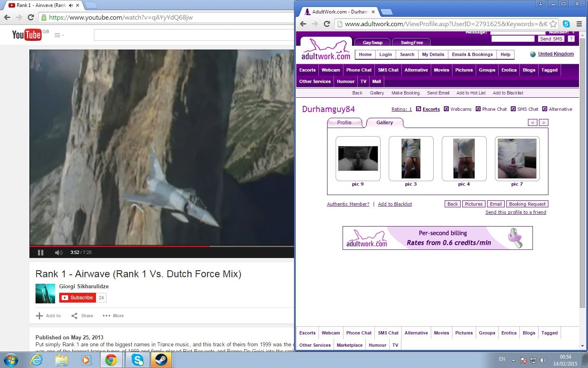Click the Authentic Member? link
588x368 pixels.
(348, 204)
